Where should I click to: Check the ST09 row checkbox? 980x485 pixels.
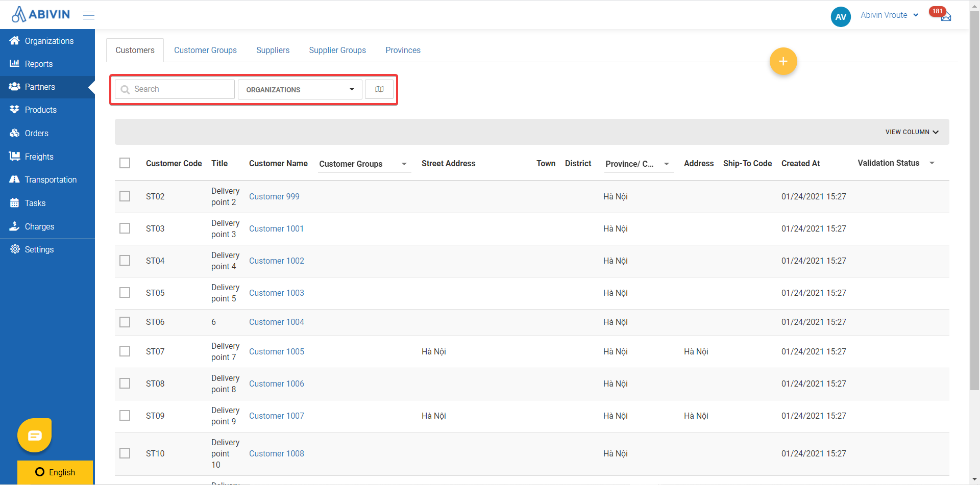(x=125, y=415)
